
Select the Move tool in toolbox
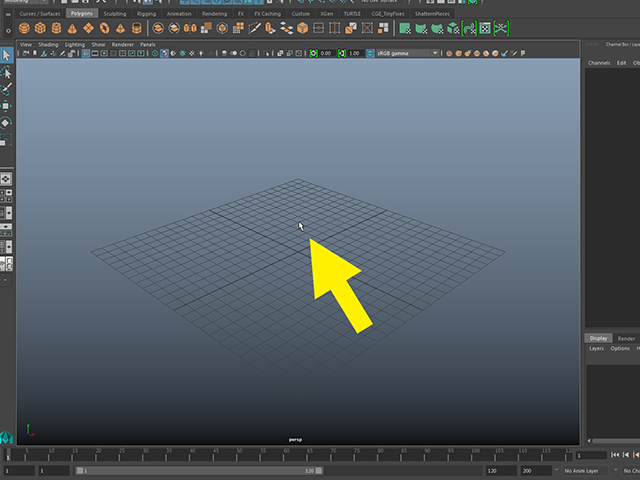pos(6,106)
